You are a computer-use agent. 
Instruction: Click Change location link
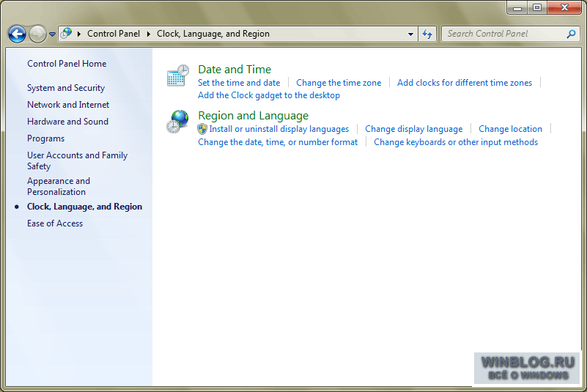(x=510, y=129)
